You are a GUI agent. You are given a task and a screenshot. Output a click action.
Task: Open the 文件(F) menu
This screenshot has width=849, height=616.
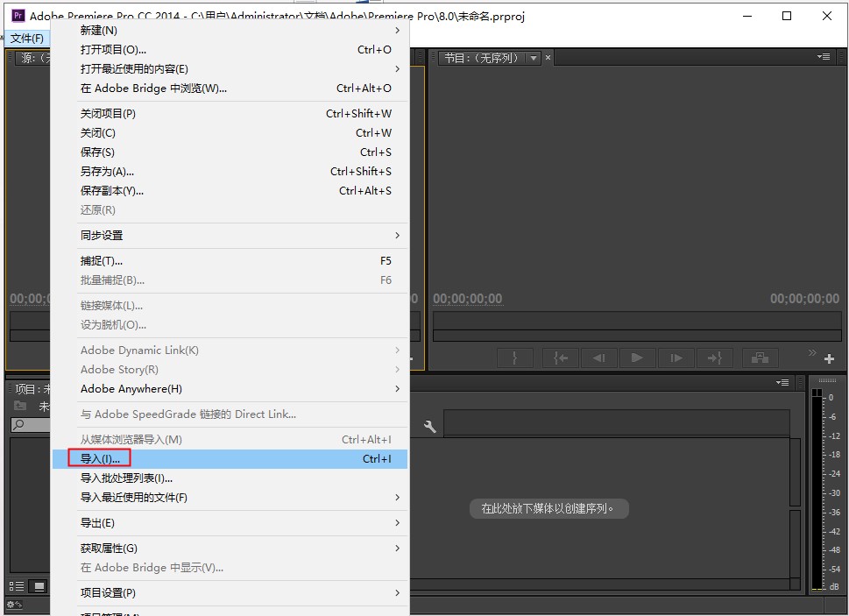27,38
